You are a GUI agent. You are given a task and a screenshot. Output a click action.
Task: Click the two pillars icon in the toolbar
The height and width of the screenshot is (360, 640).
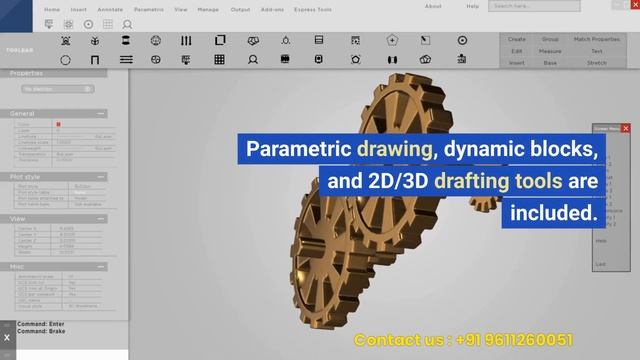pos(392,60)
